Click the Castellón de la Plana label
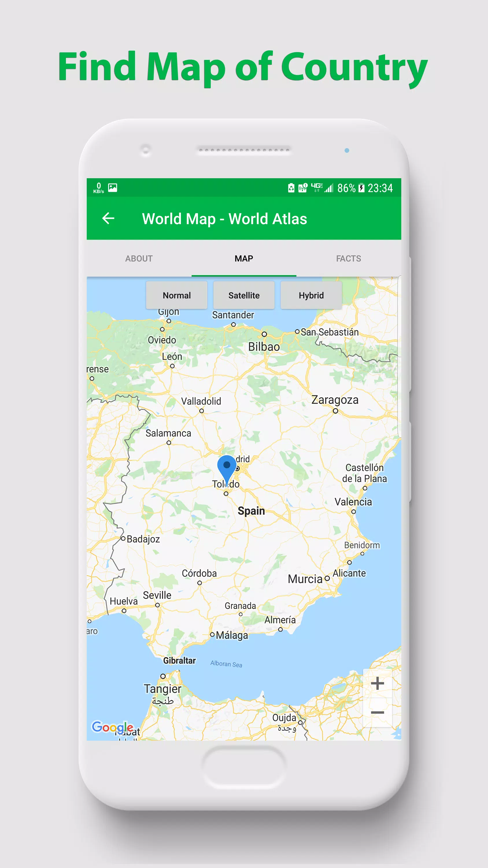 click(365, 473)
